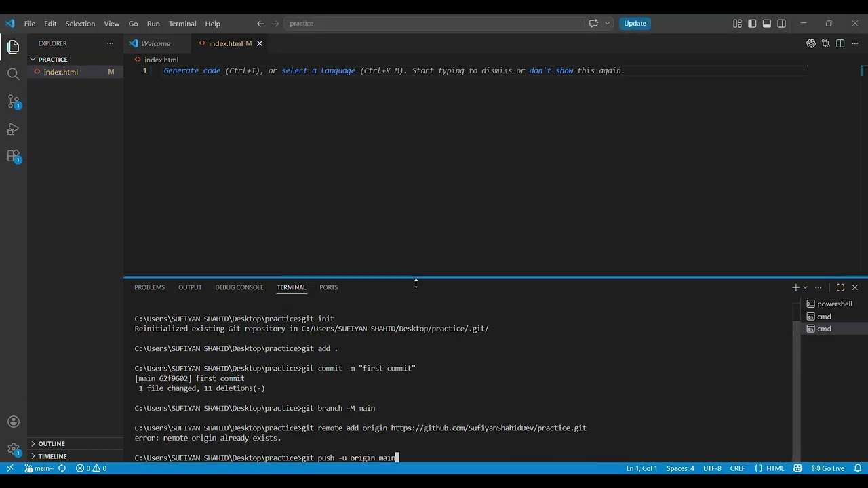Open the Run menu
This screenshot has height=488, width=868.
point(153,24)
